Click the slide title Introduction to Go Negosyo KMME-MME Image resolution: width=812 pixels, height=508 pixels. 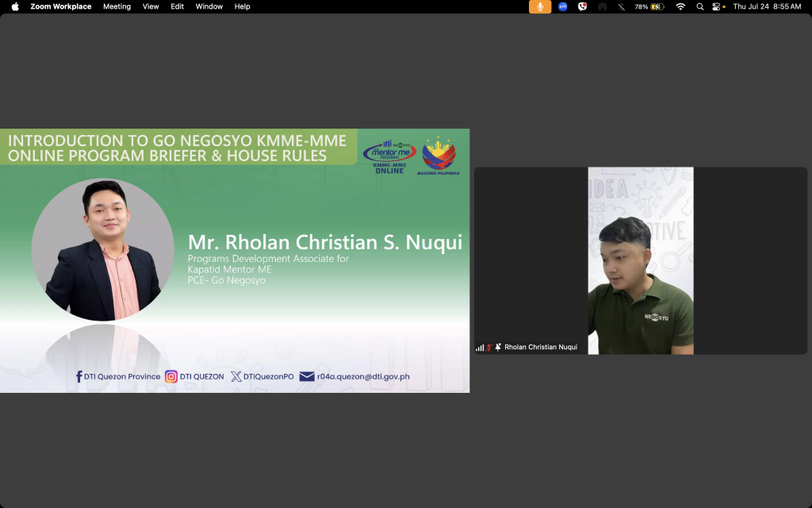tap(177, 140)
